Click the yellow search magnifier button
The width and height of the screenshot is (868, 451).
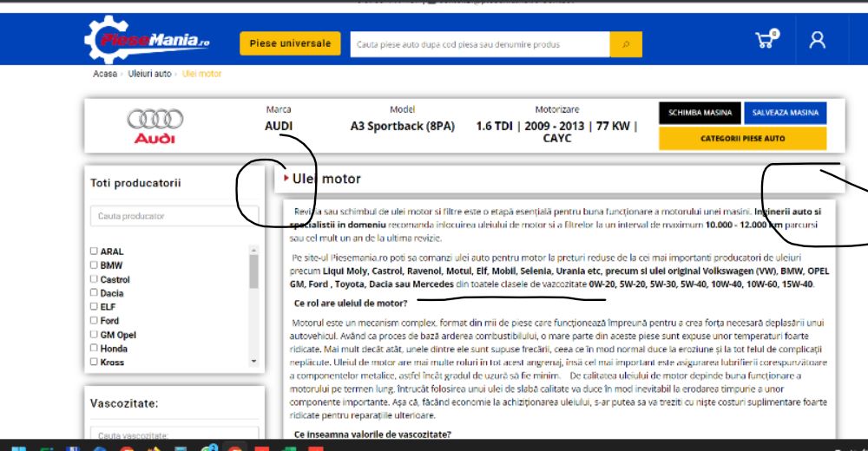[626, 44]
